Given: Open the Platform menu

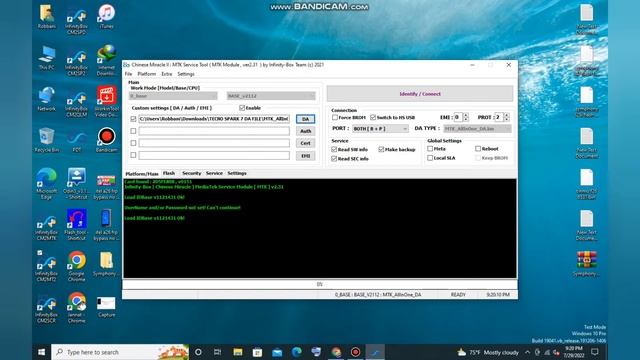Looking at the screenshot, I should click(147, 74).
